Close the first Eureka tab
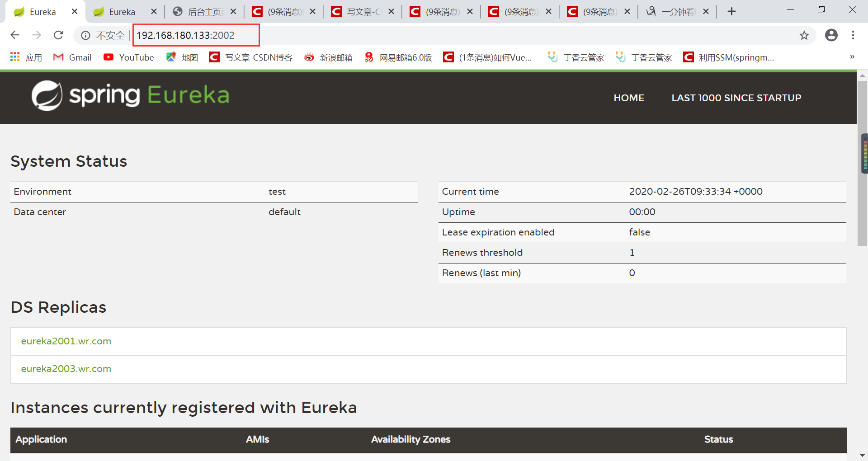Viewport: 868px width, 461px height. click(75, 12)
